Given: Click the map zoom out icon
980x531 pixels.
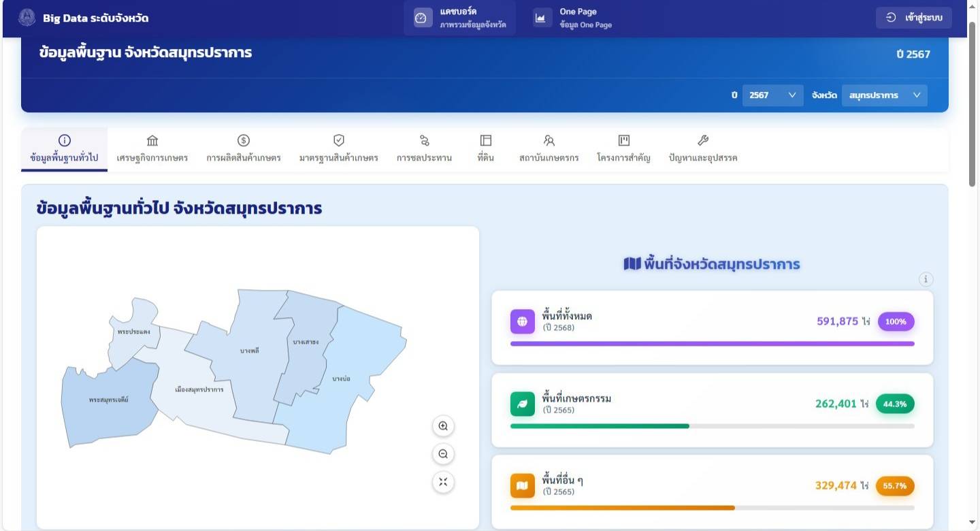Looking at the screenshot, I should coord(443,454).
